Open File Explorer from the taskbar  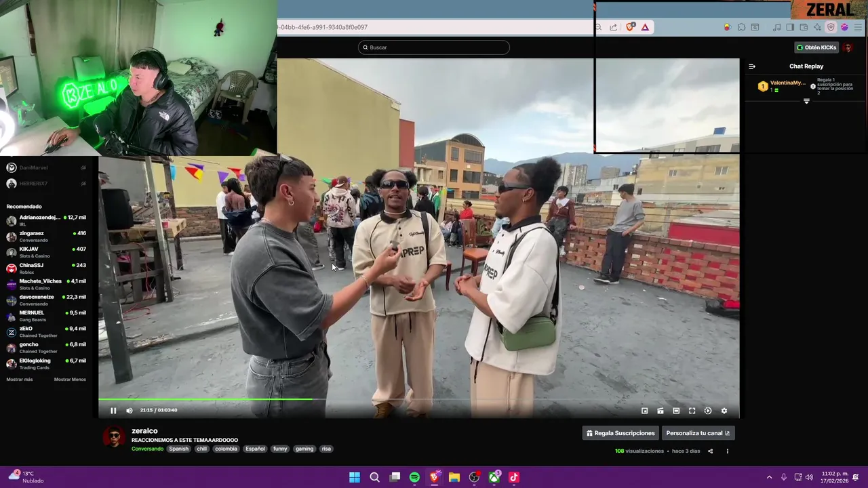454,477
